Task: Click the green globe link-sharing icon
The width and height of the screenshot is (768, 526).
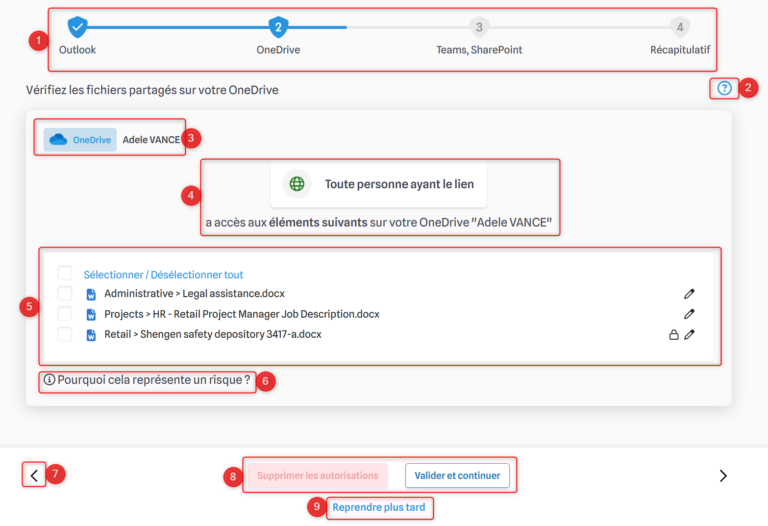Action: 297,184
